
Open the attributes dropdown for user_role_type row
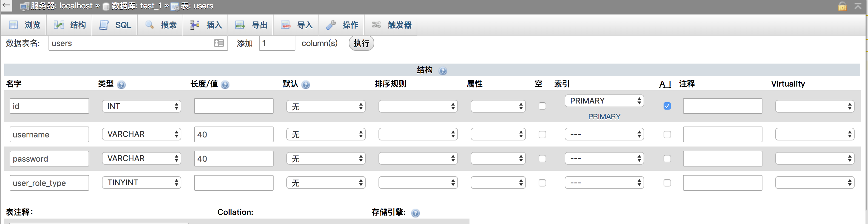pos(498,183)
